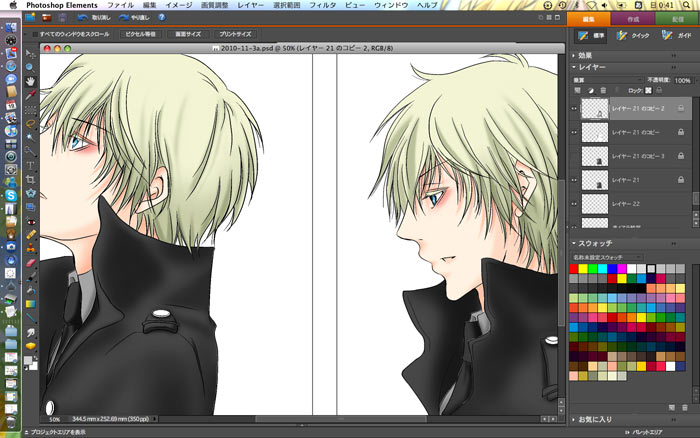The width and height of the screenshot is (700, 438).
Task: Open the layer blend mode dropdown
Action: click(x=608, y=80)
